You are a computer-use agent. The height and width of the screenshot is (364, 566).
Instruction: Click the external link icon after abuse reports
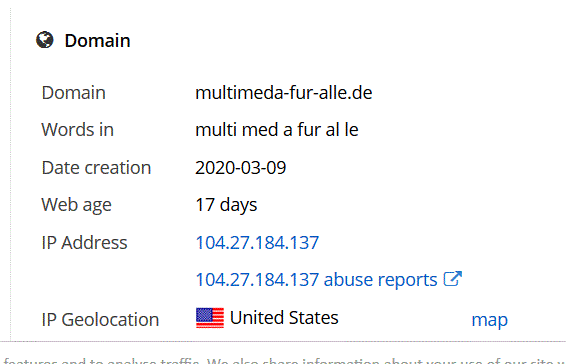coord(453,279)
